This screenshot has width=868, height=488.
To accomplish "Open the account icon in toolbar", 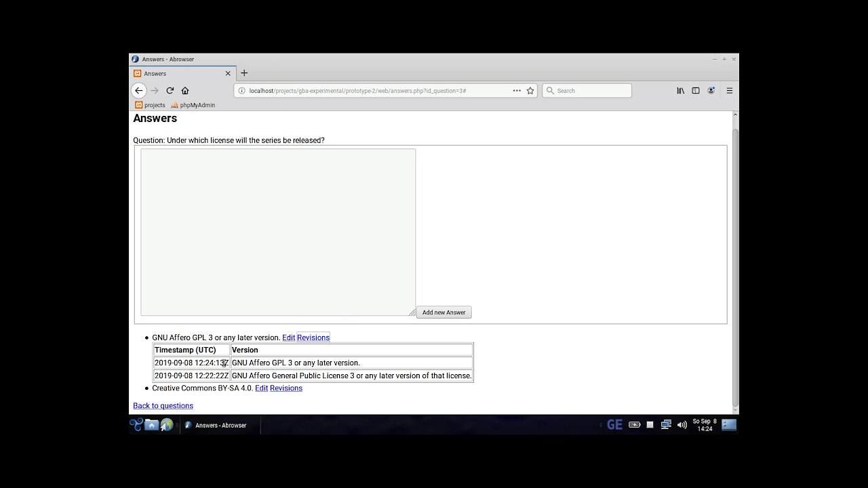I will pos(711,90).
